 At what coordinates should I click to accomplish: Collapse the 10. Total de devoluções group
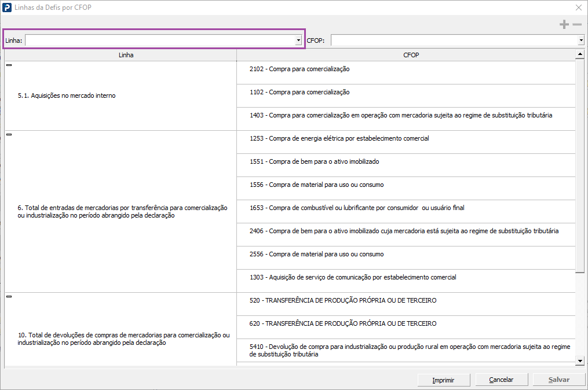tap(9, 296)
